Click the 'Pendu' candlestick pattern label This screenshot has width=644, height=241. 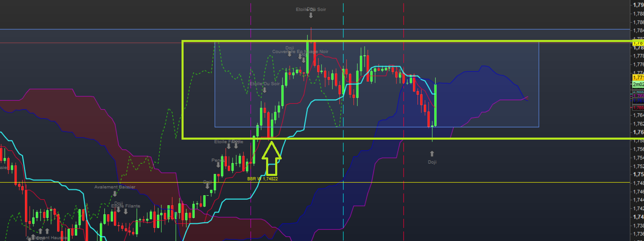pos(217,160)
